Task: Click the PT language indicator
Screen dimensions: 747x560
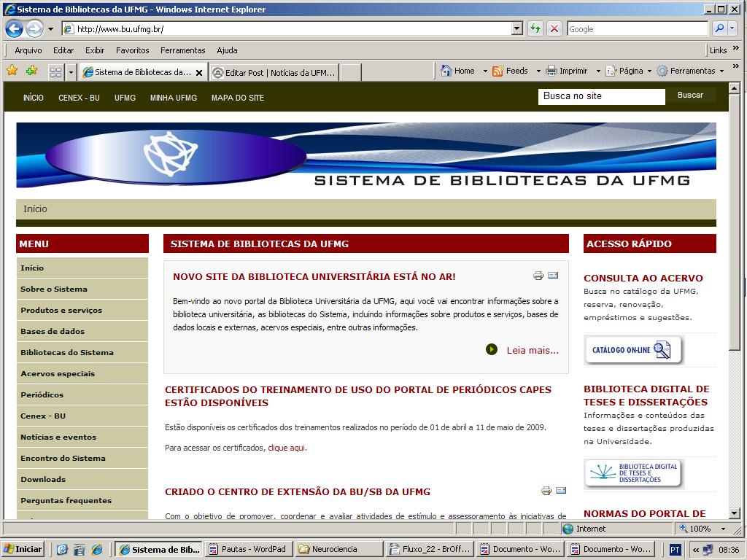Action: [675, 550]
